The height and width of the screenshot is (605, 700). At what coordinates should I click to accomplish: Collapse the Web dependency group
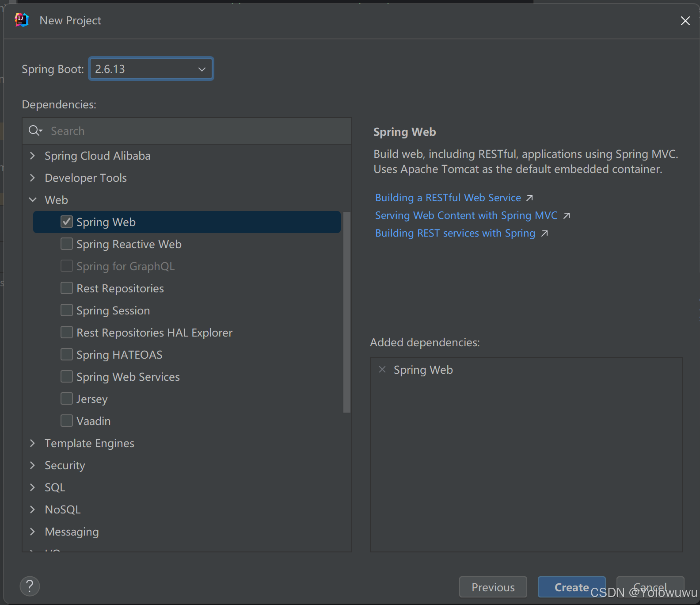pos(32,200)
